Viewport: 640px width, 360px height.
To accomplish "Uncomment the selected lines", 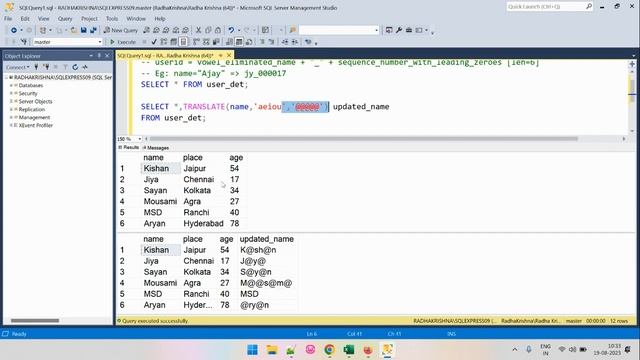I will [x=272, y=42].
